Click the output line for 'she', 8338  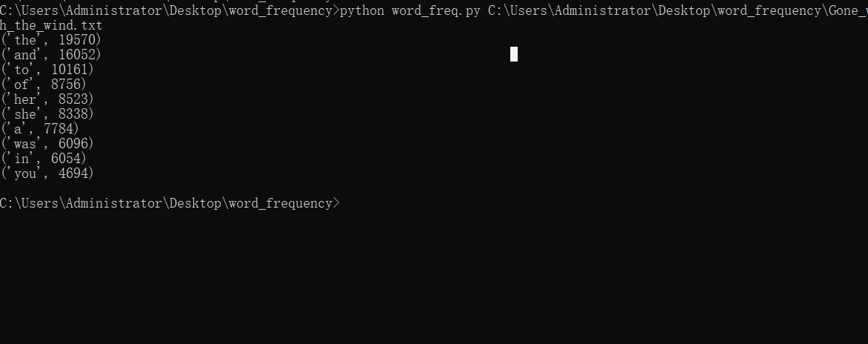[47, 114]
